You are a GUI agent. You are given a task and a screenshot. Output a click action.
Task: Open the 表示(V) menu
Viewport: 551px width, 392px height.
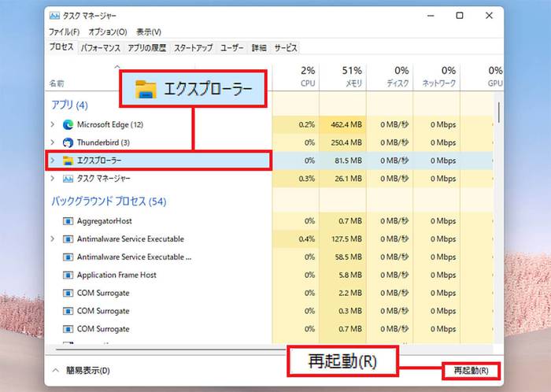(149, 32)
